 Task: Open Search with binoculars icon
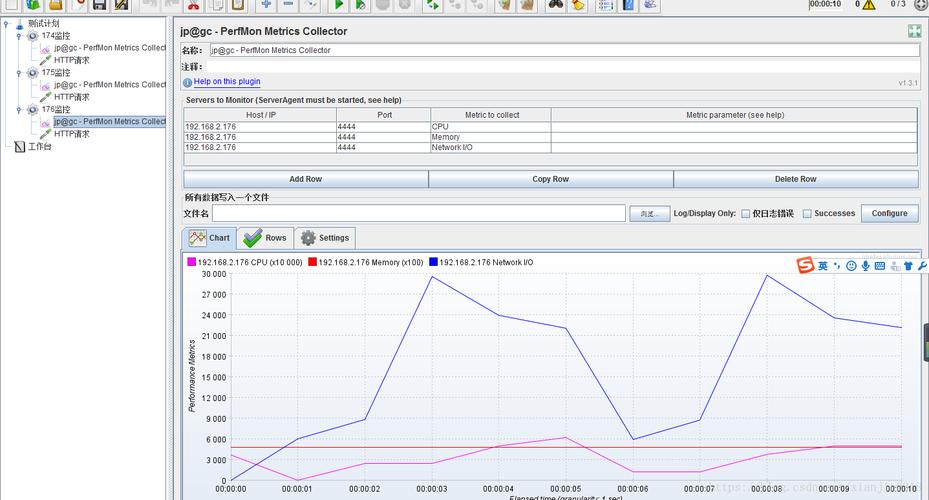(x=555, y=5)
